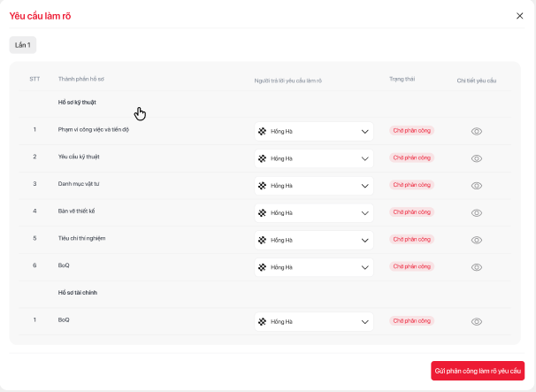536x392 pixels.
Task: Click the Hồ sơ tài chính section header
Action: 78,292
